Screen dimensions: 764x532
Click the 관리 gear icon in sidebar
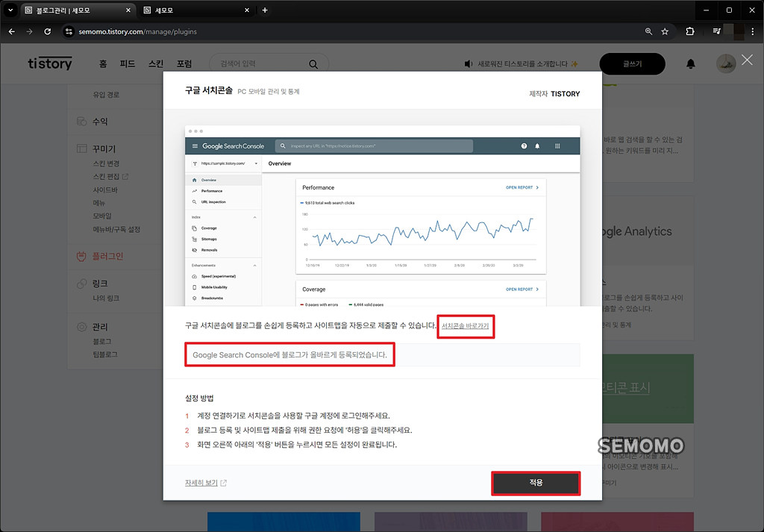pyautogui.click(x=82, y=326)
